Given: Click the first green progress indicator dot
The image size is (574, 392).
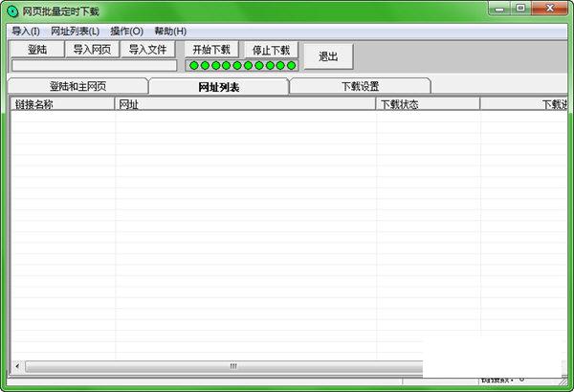Looking at the screenshot, I should point(194,66).
